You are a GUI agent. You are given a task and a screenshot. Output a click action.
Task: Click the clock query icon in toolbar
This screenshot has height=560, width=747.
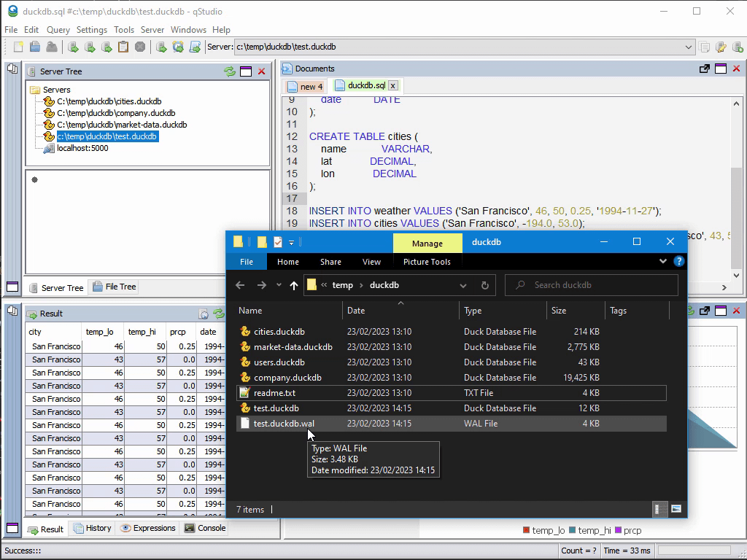[x=178, y=47]
